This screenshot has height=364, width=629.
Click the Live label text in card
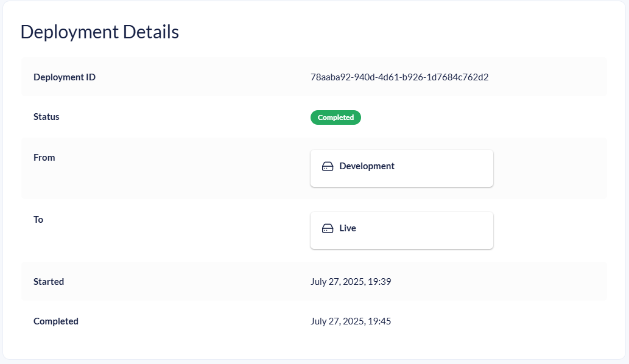[348, 228]
